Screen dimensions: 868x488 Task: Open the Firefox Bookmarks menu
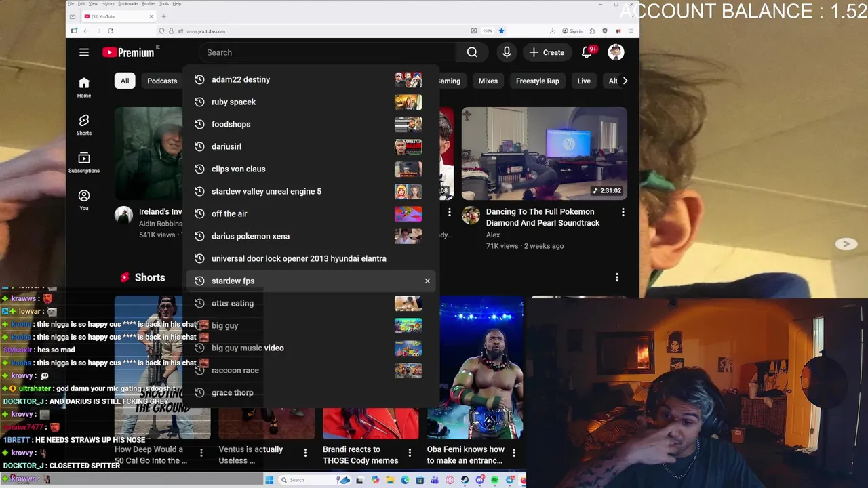[x=127, y=3]
